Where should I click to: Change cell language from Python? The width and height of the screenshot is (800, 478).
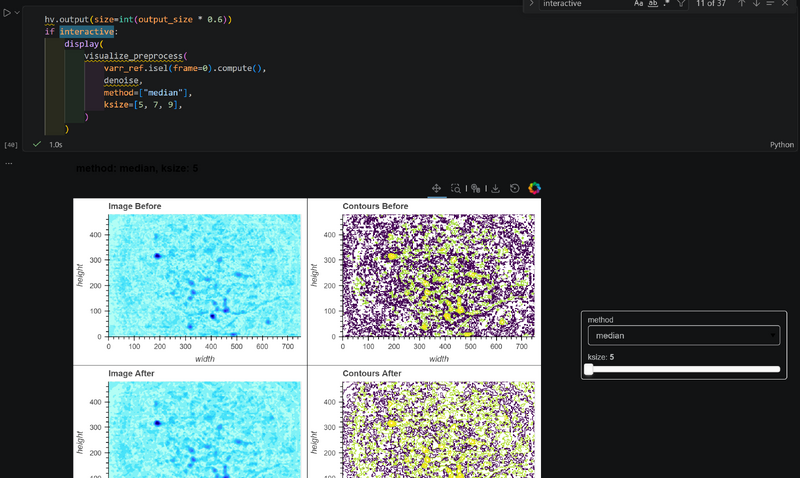click(x=782, y=145)
